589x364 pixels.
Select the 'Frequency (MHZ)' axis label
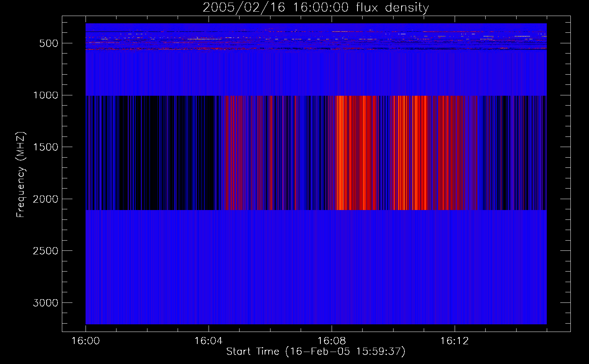(21, 174)
